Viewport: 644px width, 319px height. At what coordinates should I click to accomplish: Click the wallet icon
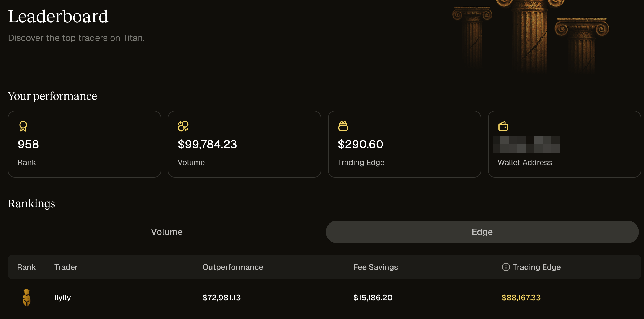503,126
